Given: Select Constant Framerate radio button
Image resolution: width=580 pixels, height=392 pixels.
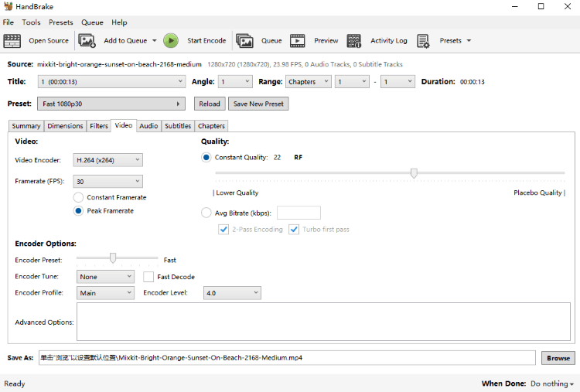Looking at the screenshot, I should (78, 197).
